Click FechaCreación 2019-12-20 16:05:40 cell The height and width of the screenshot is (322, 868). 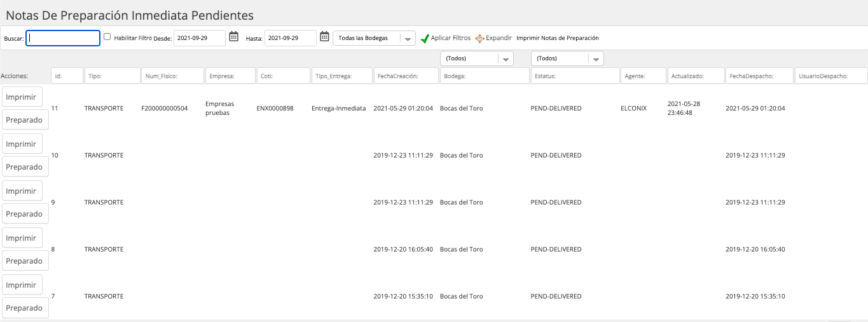coord(403,249)
